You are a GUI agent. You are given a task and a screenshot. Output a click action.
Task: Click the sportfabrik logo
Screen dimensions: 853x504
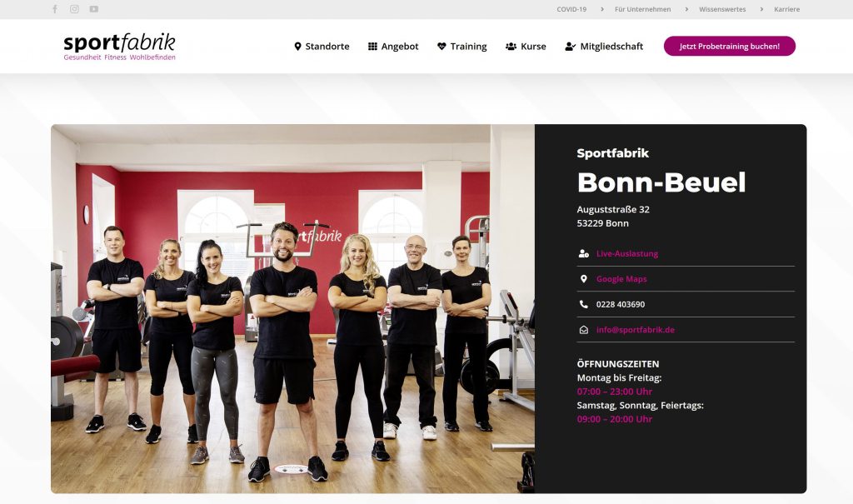(120, 47)
